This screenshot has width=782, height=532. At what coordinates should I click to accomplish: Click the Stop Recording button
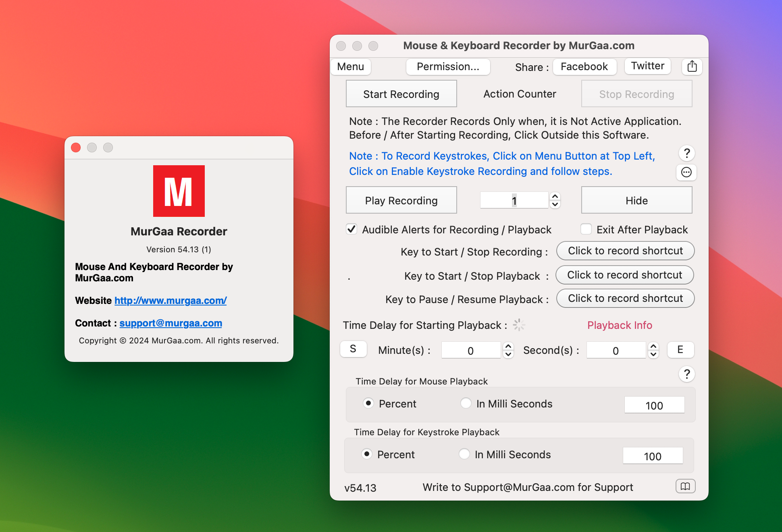point(636,94)
